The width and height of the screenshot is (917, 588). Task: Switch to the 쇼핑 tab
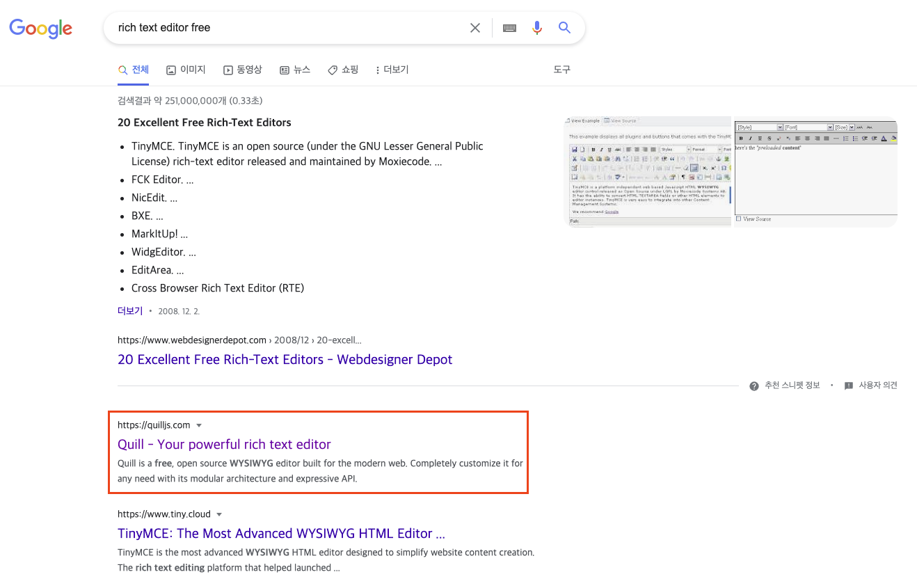click(x=343, y=70)
